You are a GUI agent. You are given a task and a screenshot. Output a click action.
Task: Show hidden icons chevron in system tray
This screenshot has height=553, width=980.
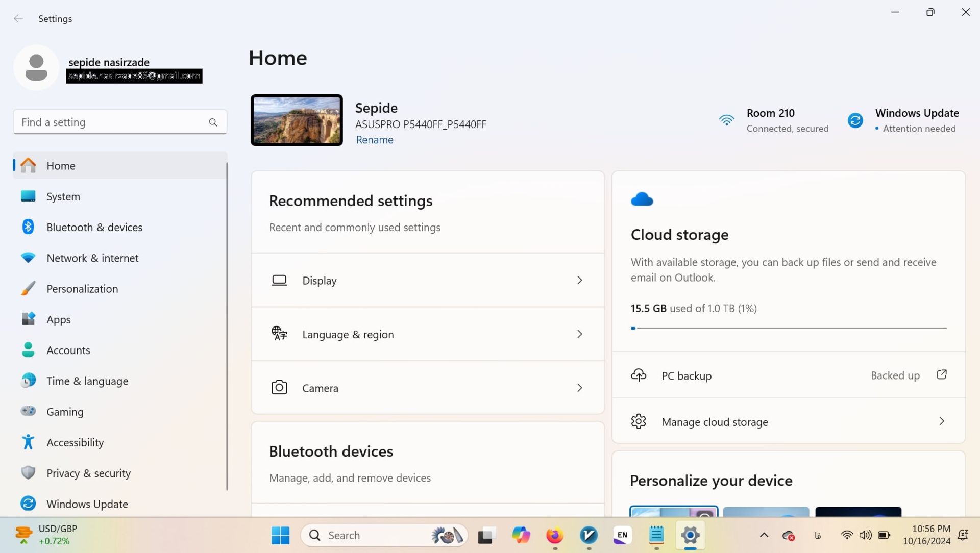[x=764, y=535]
